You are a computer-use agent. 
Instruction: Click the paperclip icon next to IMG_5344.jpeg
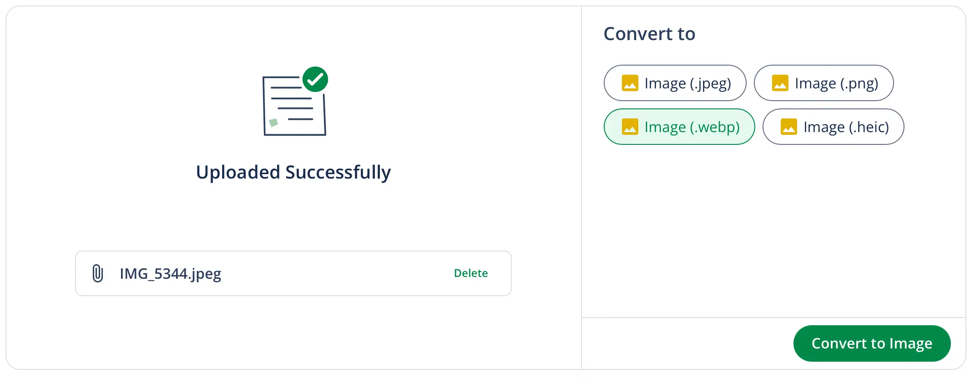tap(96, 273)
